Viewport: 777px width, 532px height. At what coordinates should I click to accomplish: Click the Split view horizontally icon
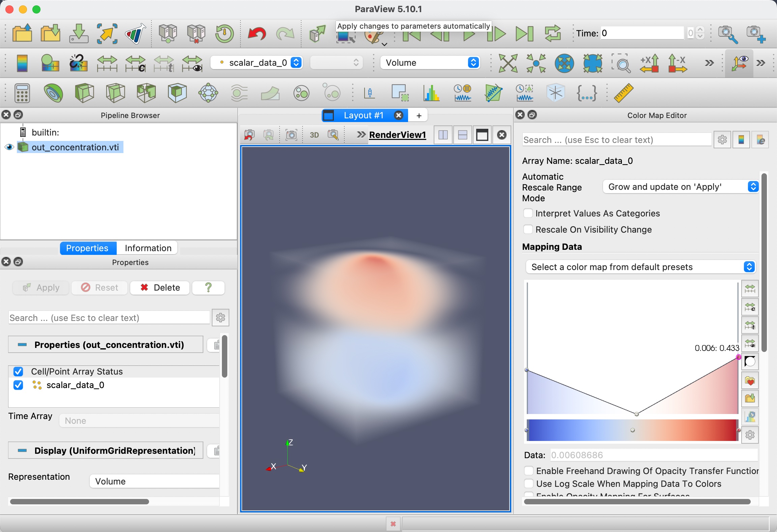(443, 135)
